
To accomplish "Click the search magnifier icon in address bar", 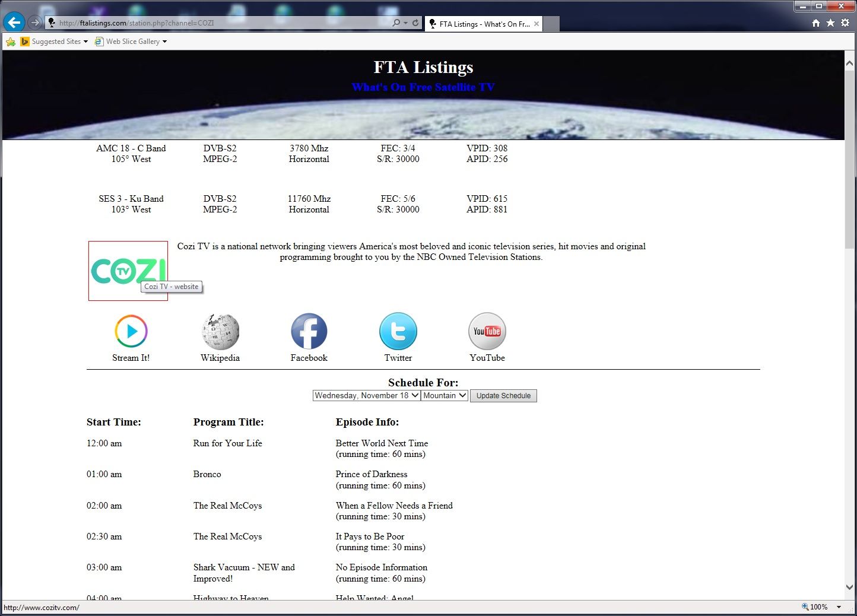I will (396, 23).
